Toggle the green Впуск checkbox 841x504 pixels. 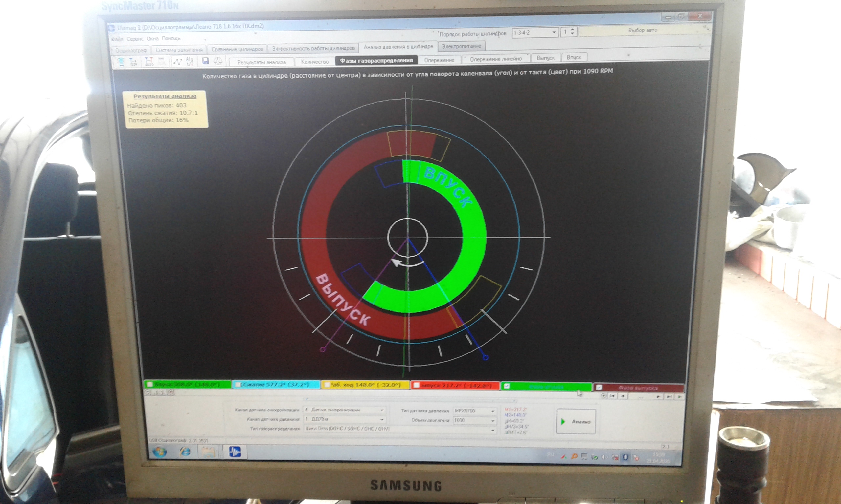pos(149,385)
